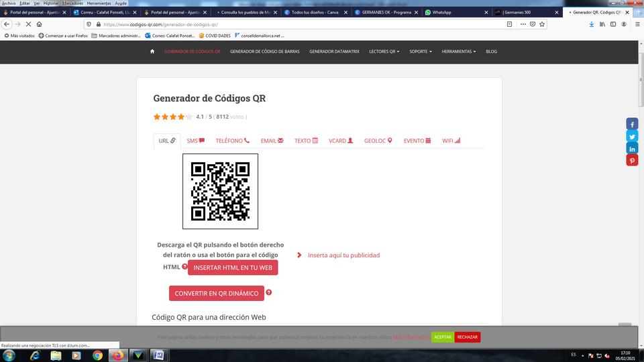Stop loading the page
This screenshot has width=644, height=362.
[x=28, y=24]
